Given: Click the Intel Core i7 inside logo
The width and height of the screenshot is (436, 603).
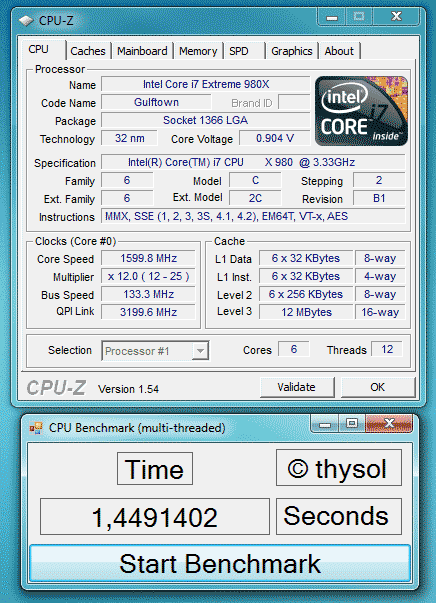Looking at the screenshot, I should coord(361,111).
